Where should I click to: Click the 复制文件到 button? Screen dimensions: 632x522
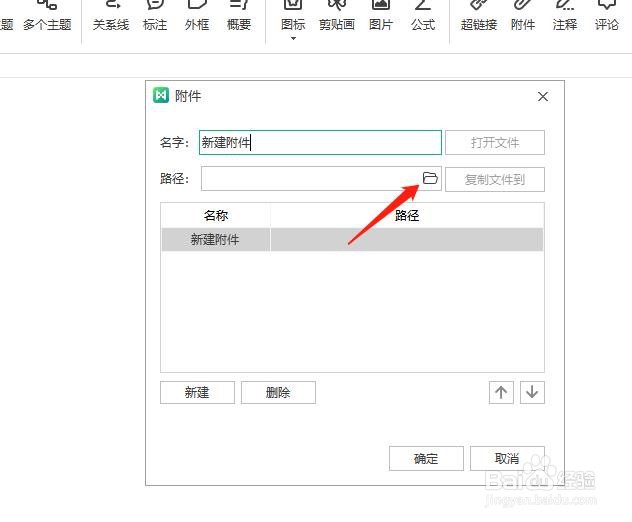[495, 179]
